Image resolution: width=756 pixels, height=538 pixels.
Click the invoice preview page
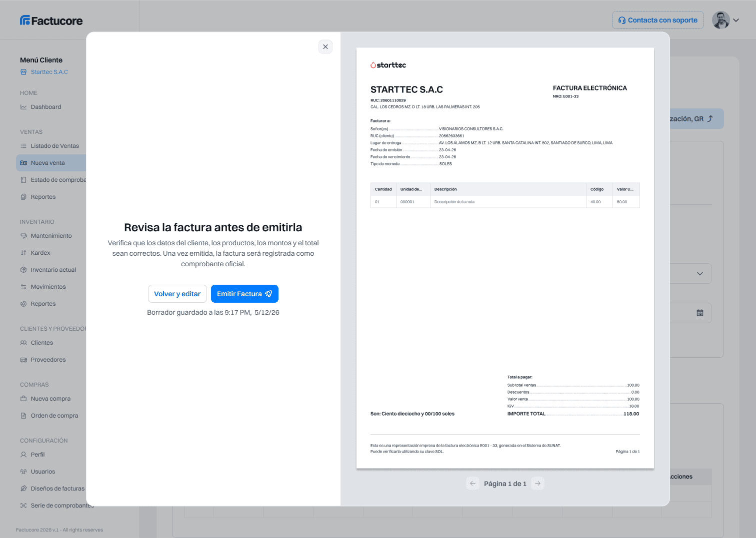pyautogui.click(x=505, y=258)
